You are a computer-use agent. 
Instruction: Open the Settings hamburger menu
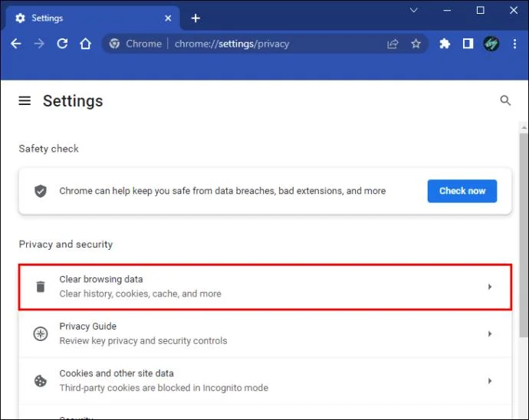25,100
